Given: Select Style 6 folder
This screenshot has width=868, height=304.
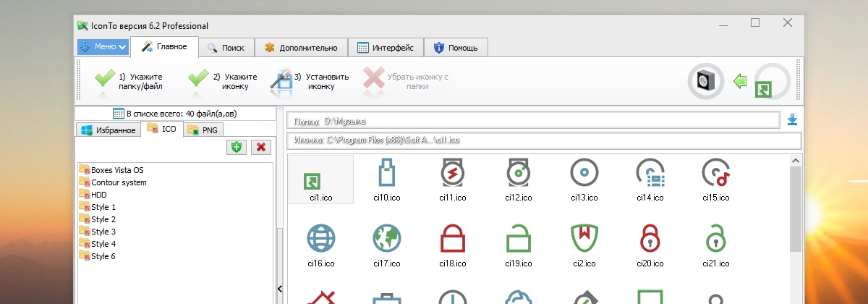Looking at the screenshot, I should tap(98, 256).
